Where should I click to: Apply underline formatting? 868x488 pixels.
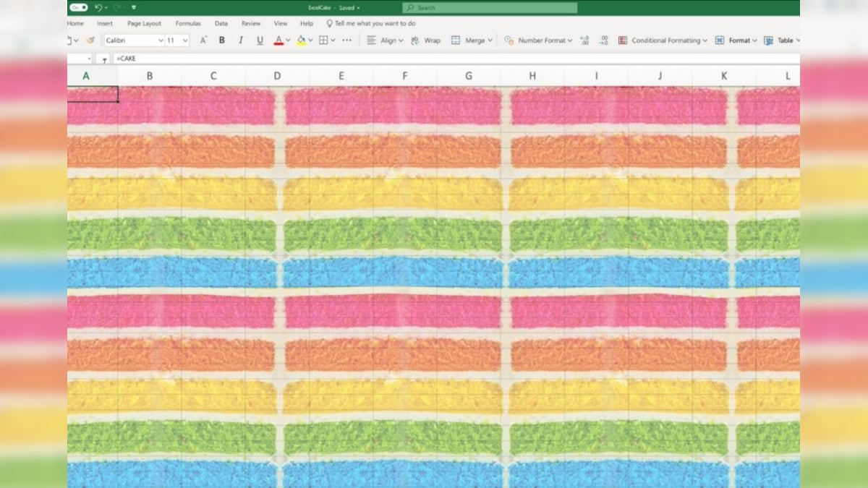point(259,40)
